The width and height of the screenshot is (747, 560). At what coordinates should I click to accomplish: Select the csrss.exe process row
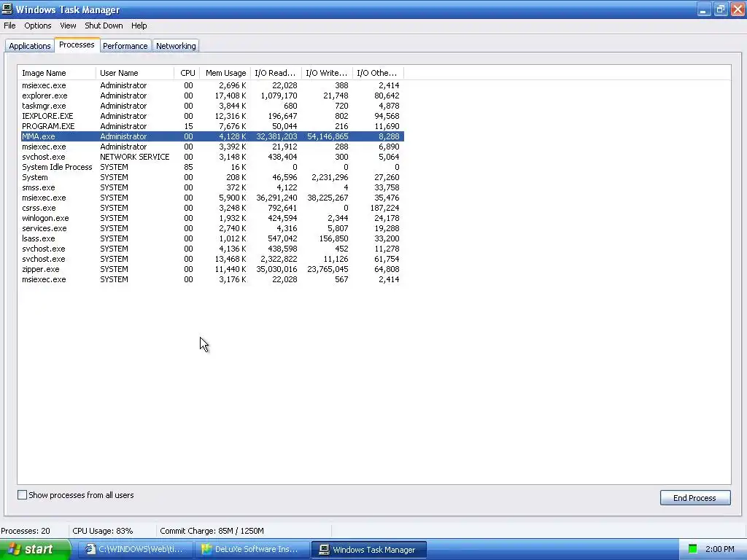click(211, 208)
